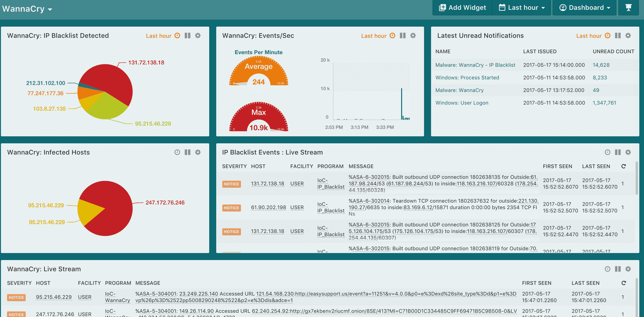Screen dimensions: 644x317
Task: Click Last hour link on Unread Notifications widget
Action: click(x=589, y=36)
